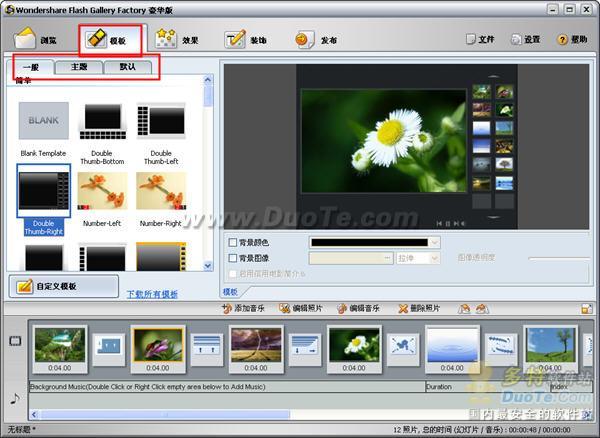
Task: Open the 设置 (Settings) menu
Action: click(526, 39)
